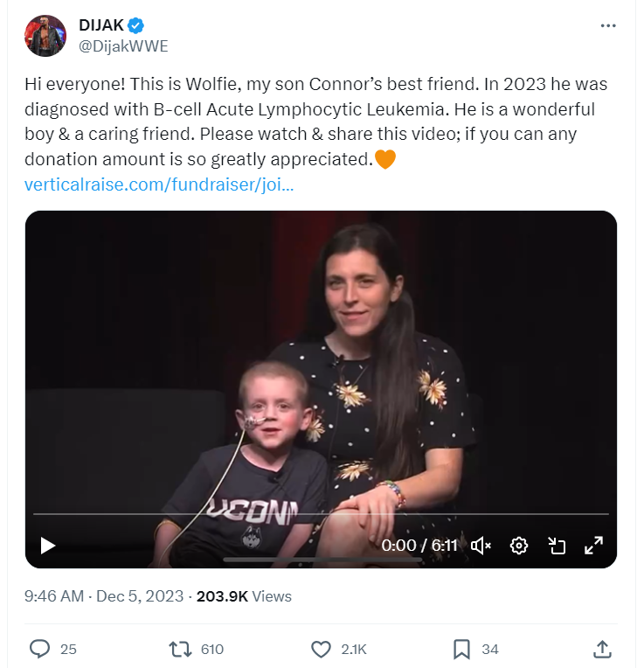Enable picture-in-picture mode
644x668 pixels.
click(557, 546)
